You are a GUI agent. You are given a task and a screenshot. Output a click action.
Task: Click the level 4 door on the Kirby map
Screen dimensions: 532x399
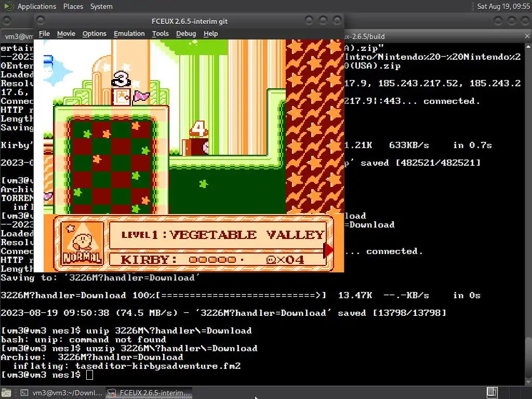point(195,146)
